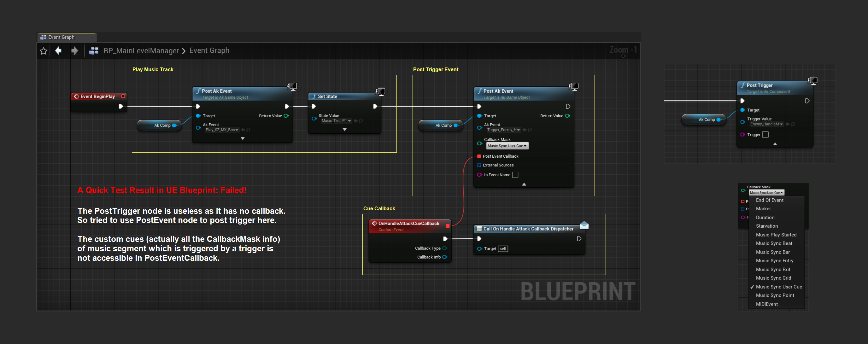Click the red Post Event Callback pin
This screenshot has height=344, width=868.
(479, 156)
